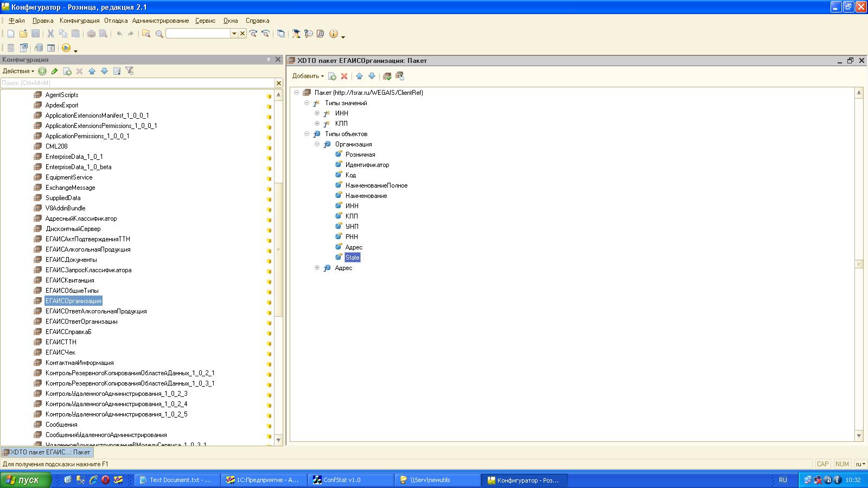Expand the ИНН value type node
This screenshot has width=868, height=488.
(x=317, y=113)
